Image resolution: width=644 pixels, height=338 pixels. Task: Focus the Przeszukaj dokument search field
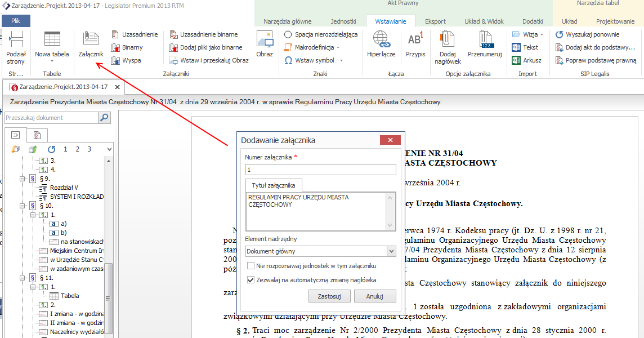coord(51,118)
